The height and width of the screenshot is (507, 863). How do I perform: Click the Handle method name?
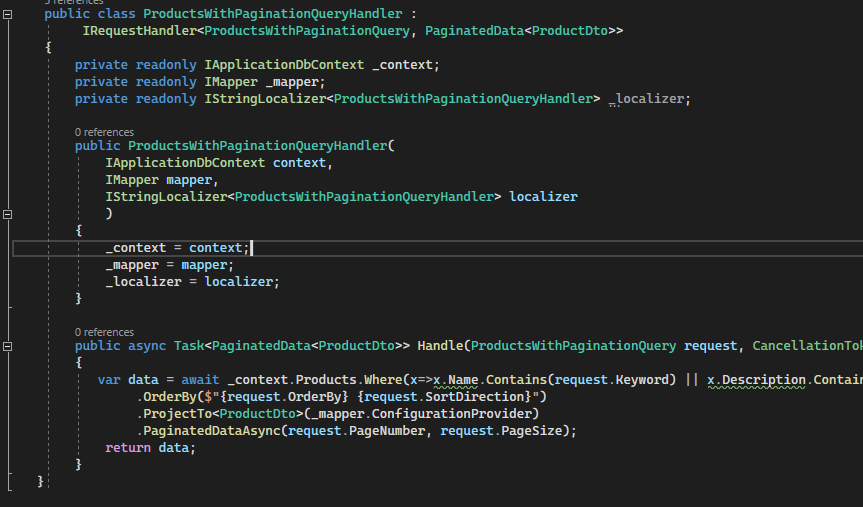[x=440, y=346]
